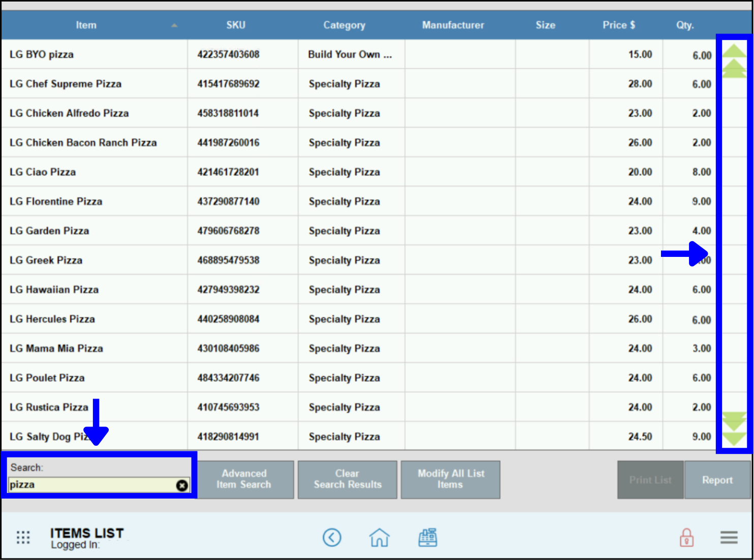Click the double down-arrow scroll icon

point(734,420)
